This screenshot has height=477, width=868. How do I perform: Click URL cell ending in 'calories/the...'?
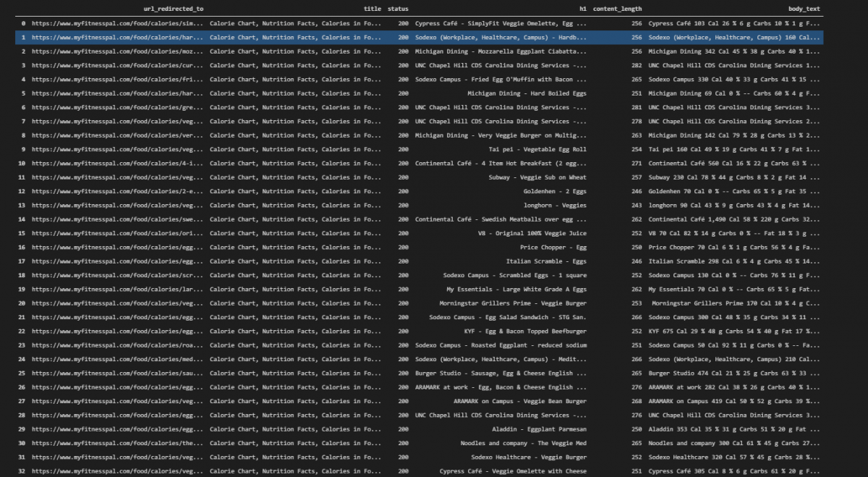(118, 443)
